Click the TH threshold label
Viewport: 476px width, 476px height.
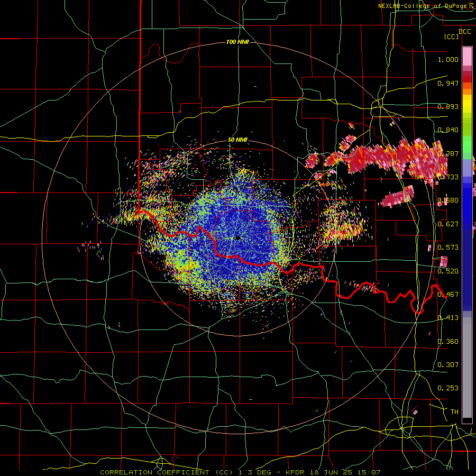[454, 412]
